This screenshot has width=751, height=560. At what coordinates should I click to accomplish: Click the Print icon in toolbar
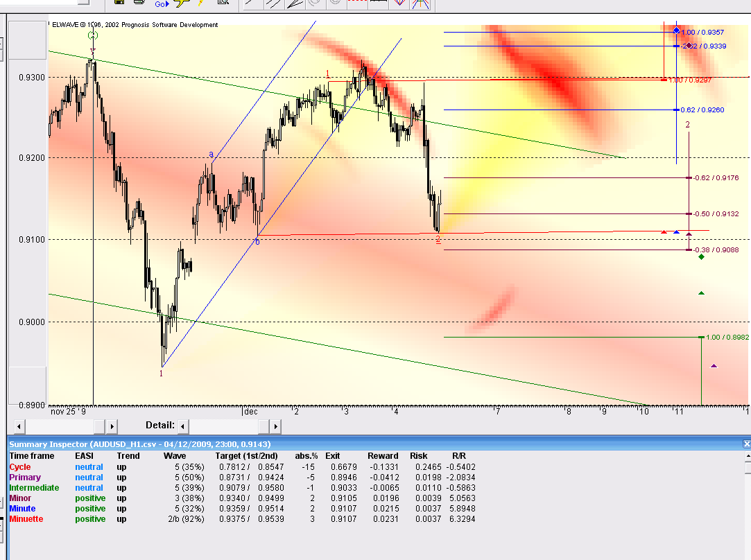[x=139, y=3]
